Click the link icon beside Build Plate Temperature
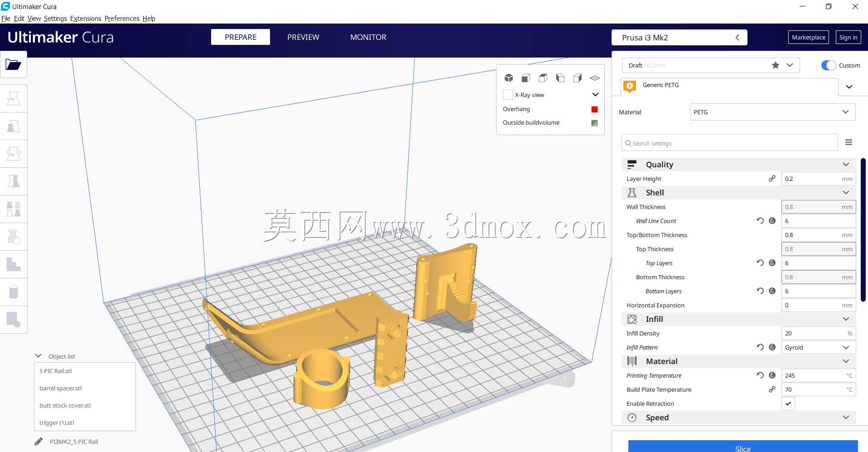868x452 pixels. (772, 389)
